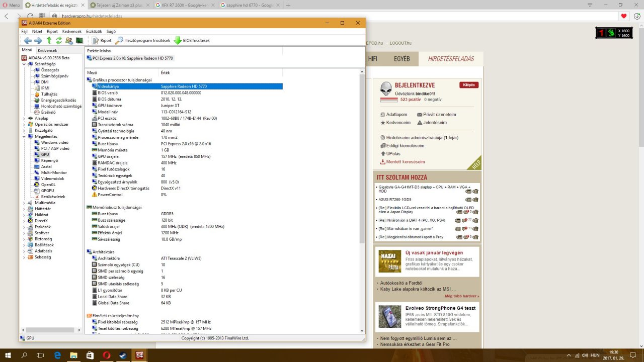Open the Riport menu
The image size is (644, 362).
[x=52, y=31]
